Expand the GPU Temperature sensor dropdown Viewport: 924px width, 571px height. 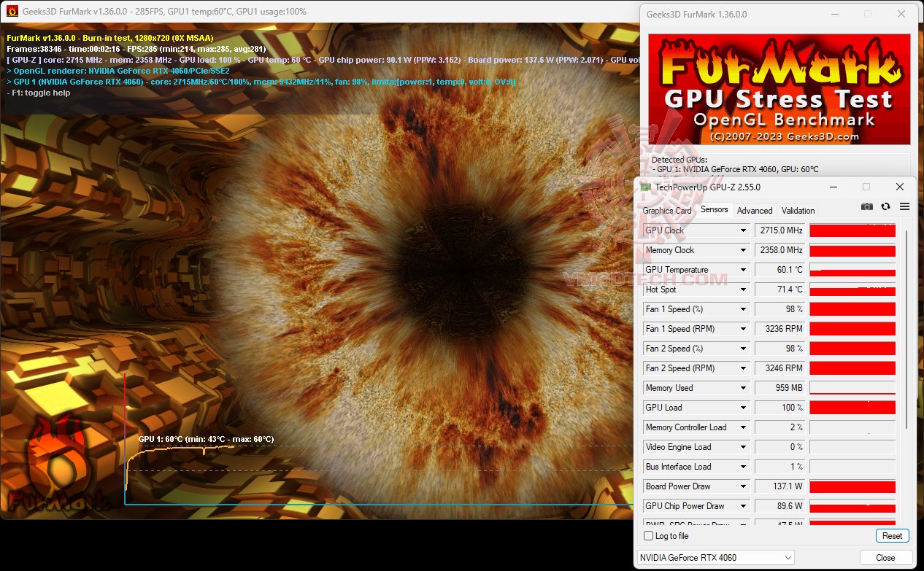tap(743, 270)
